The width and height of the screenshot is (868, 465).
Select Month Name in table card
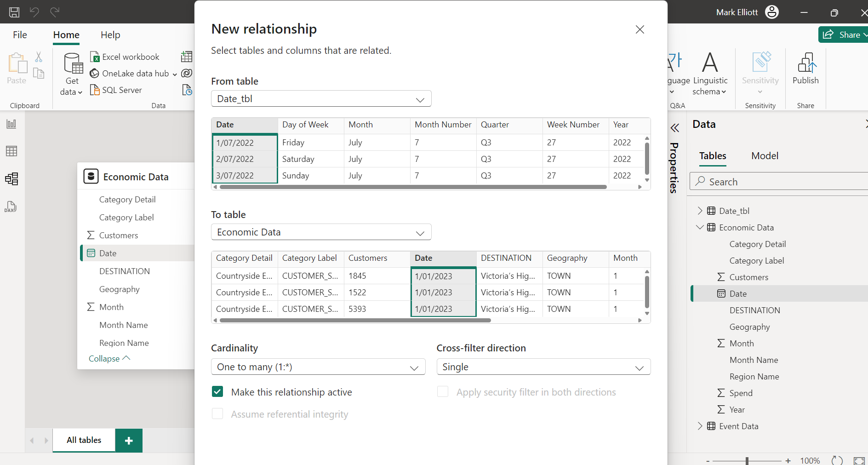[x=124, y=325]
